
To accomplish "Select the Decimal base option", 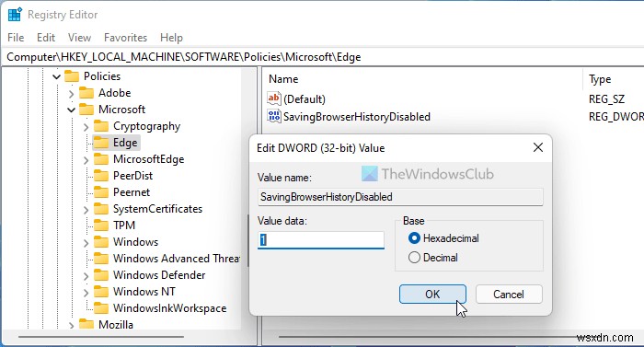I will (x=433, y=258).
